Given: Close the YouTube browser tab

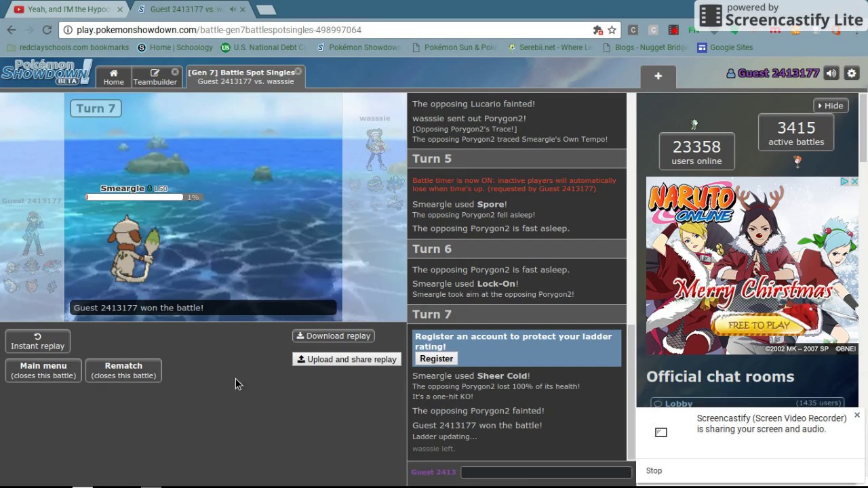Looking at the screenshot, I should point(120,9).
